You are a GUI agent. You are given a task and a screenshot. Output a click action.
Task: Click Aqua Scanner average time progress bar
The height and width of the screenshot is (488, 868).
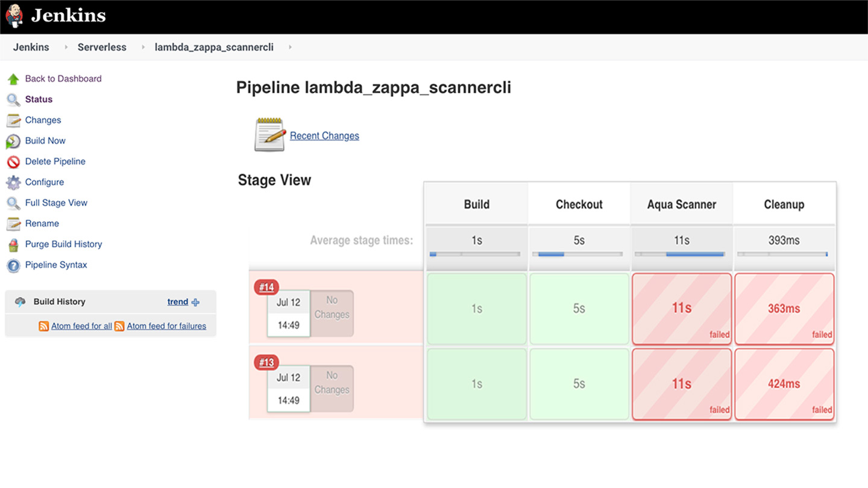(x=680, y=254)
